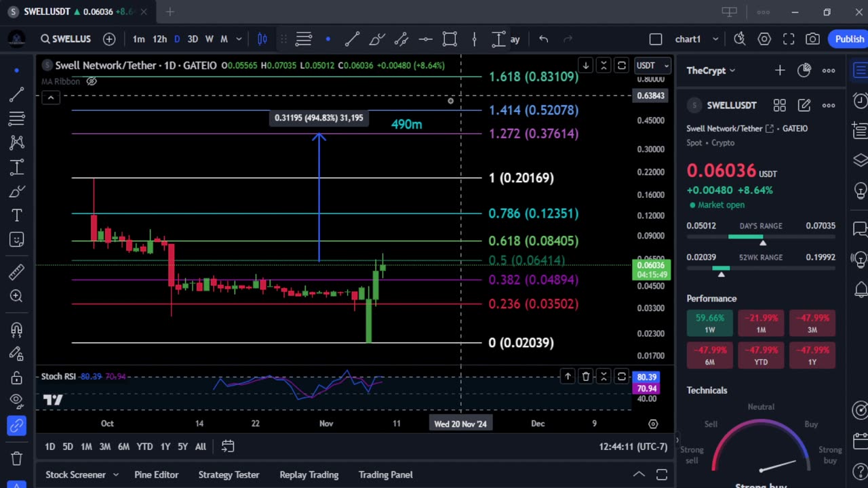The image size is (868, 488).
Task: Close the SWELLUSDT browser tab
Action: (143, 12)
